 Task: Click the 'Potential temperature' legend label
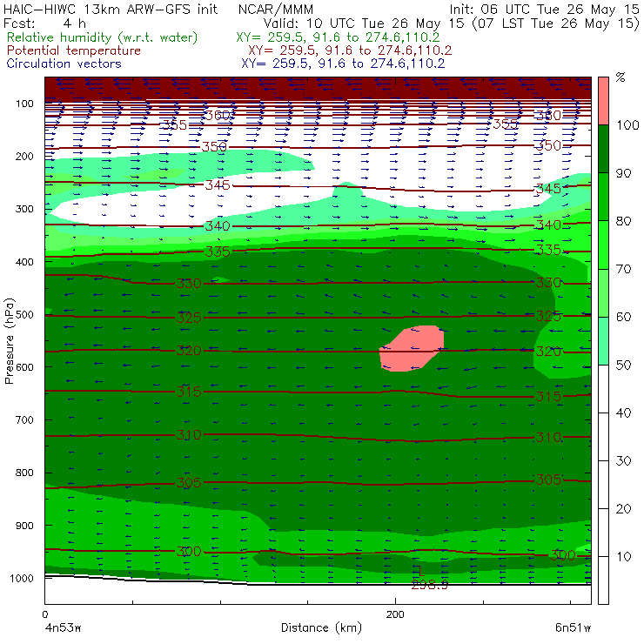[74, 50]
